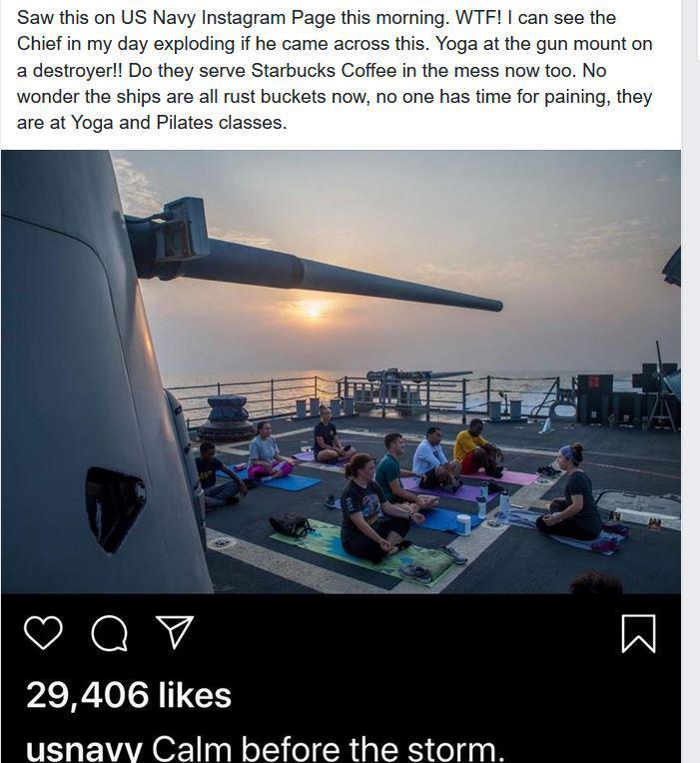Click the setting sun in the photo
This screenshot has width=700, height=763.
click(x=314, y=309)
